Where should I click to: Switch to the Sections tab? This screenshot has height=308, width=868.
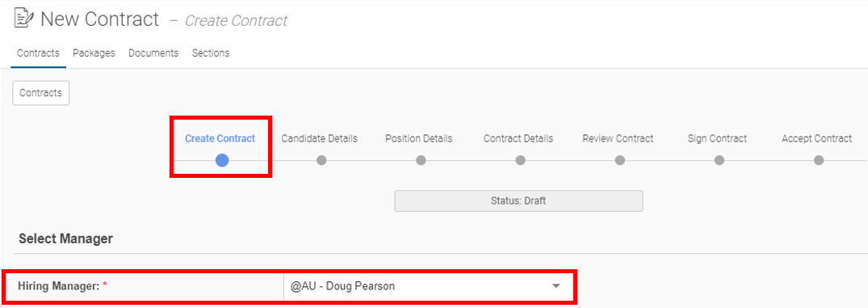211,53
